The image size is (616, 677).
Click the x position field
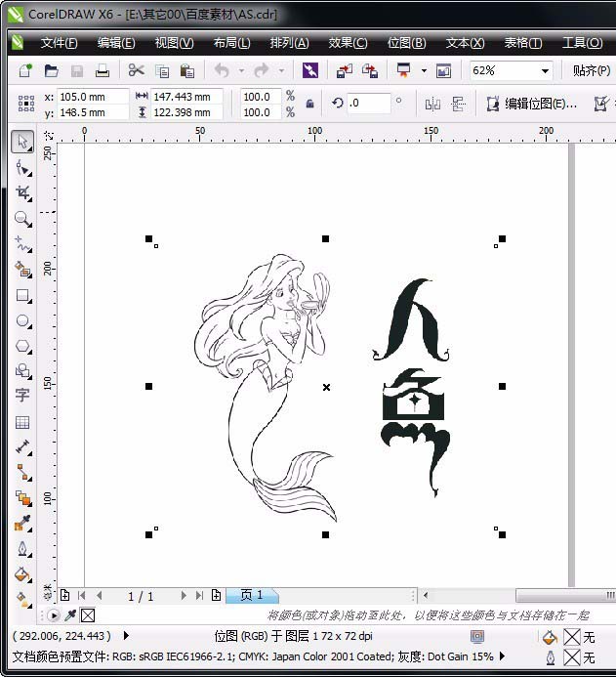point(93,97)
